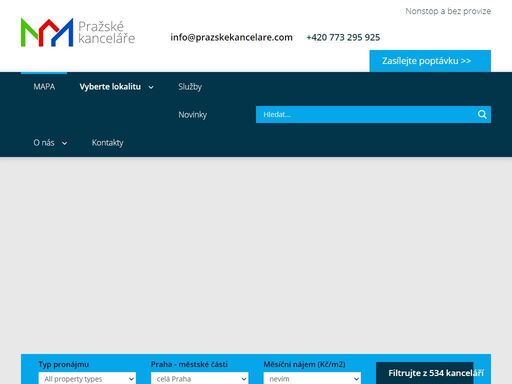Click the chevron next to O nás
512x384 pixels.
tap(64, 143)
